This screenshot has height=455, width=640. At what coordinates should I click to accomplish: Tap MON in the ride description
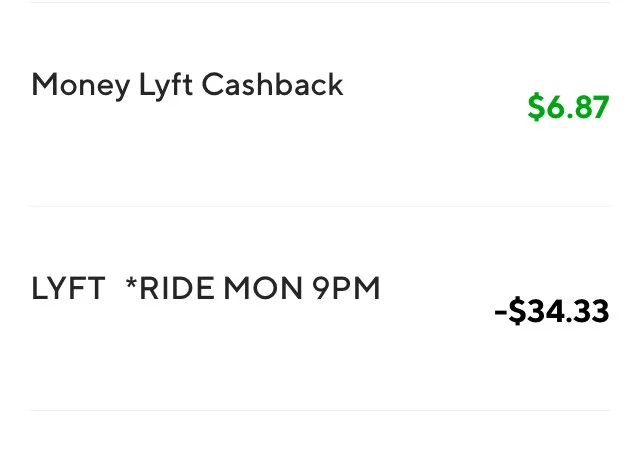pos(263,288)
